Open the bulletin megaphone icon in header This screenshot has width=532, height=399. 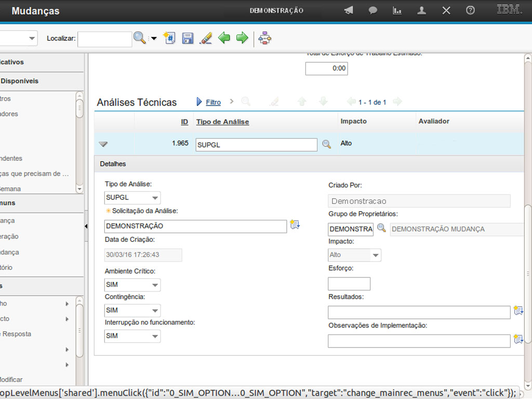coord(349,10)
